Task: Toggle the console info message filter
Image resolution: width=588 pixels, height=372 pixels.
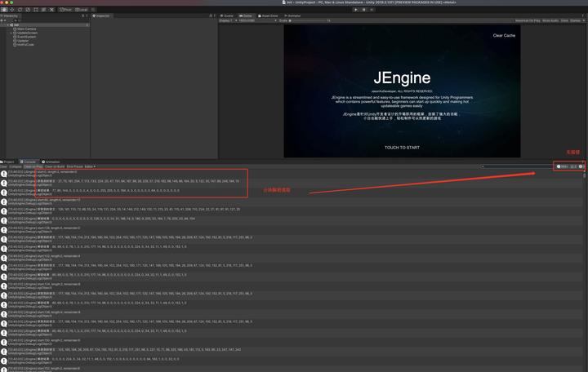Action: point(563,166)
